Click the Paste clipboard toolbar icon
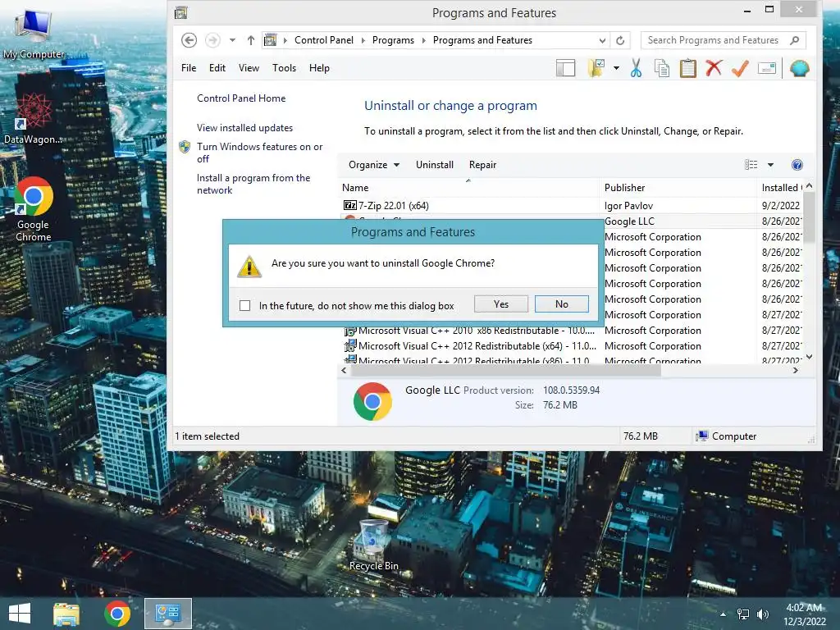 pos(688,68)
